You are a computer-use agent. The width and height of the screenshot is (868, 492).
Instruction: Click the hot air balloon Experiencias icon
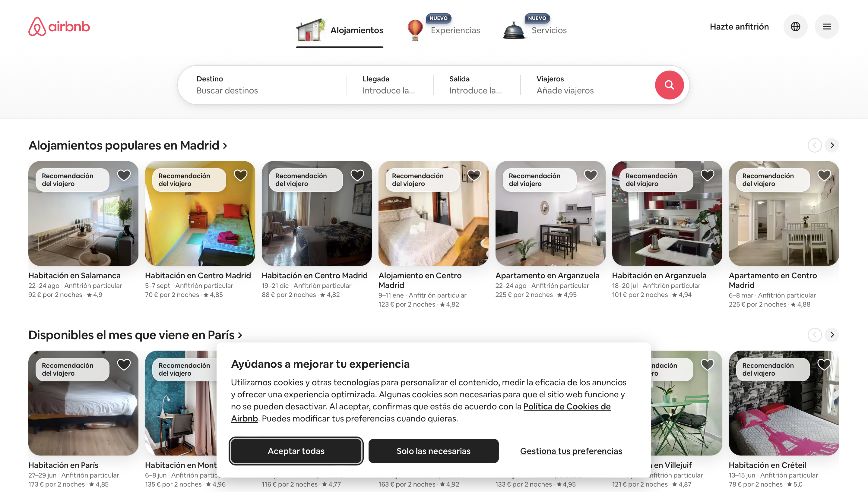[x=415, y=30]
